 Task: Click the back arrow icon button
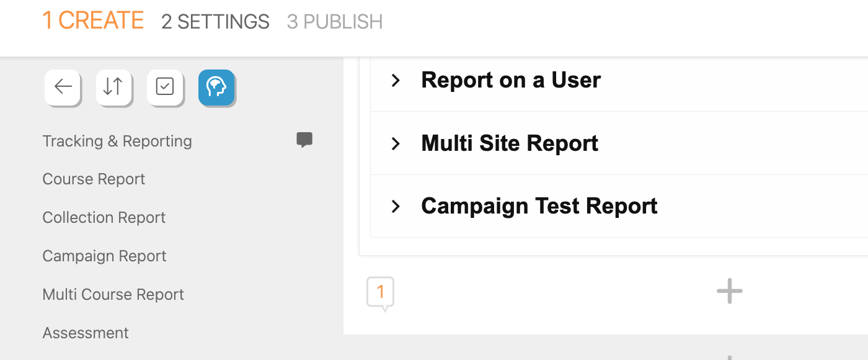coord(63,87)
